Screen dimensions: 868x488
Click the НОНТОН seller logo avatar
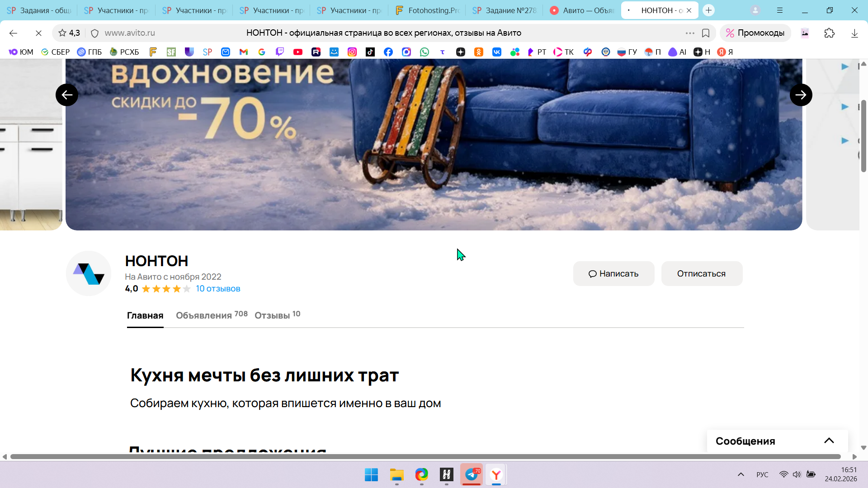[89, 273]
